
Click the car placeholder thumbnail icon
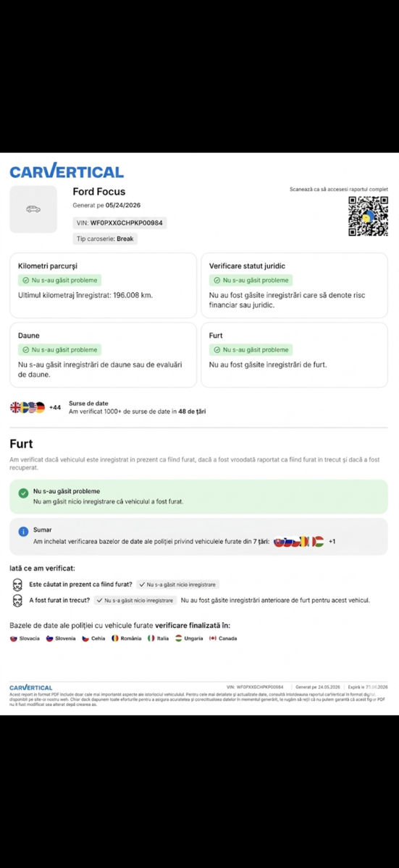pyautogui.click(x=33, y=209)
